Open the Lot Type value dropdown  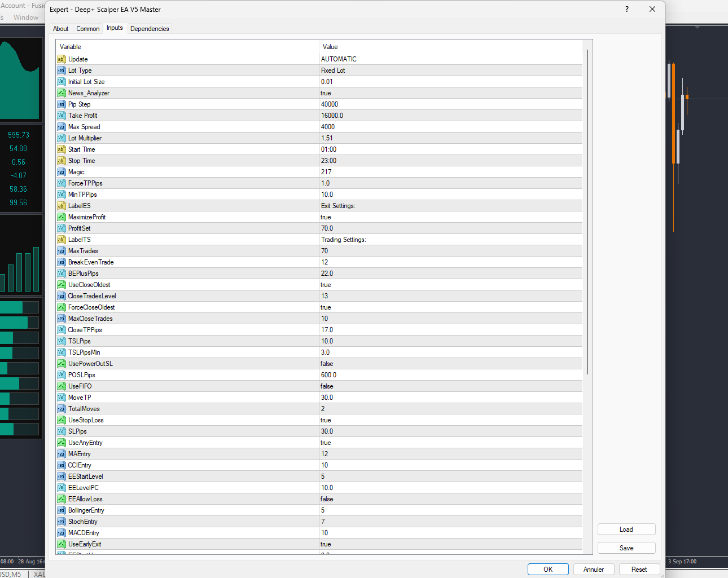pyautogui.click(x=450, y=70)
